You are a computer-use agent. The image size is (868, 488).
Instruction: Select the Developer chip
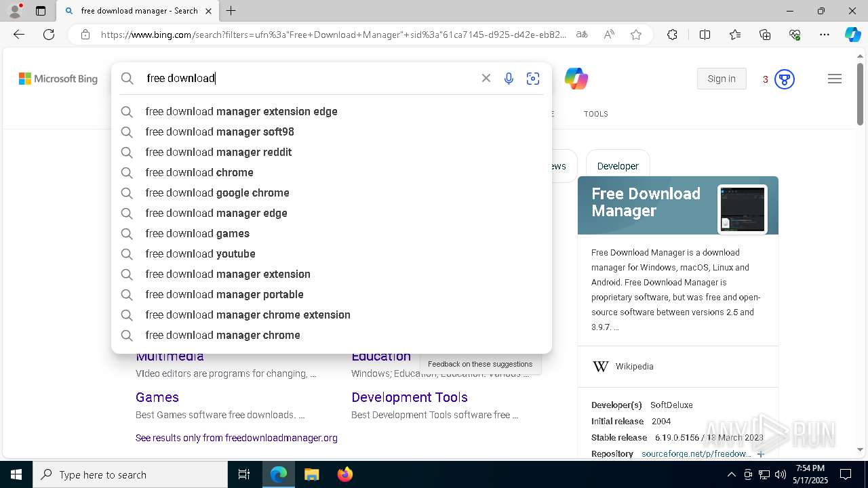(618, 166)
